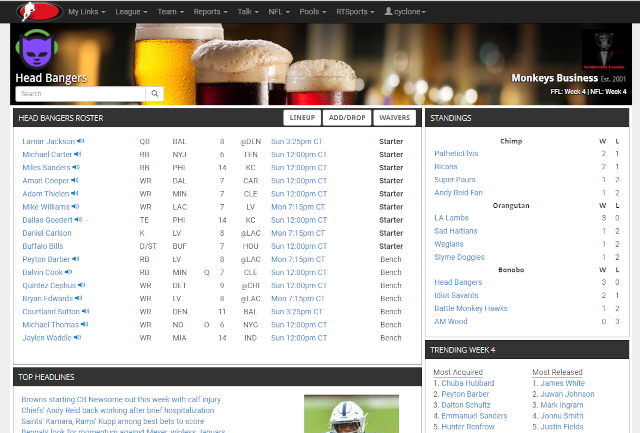Read Chiefs' Andy Reid hospitalization headline
The height and width of the screenshot is (433, 640).
[118, 410]
